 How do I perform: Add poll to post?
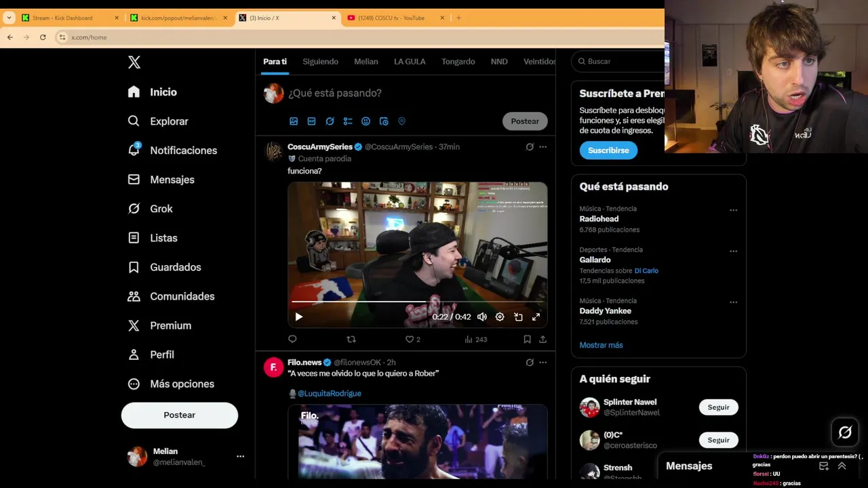tap(348, 121)
